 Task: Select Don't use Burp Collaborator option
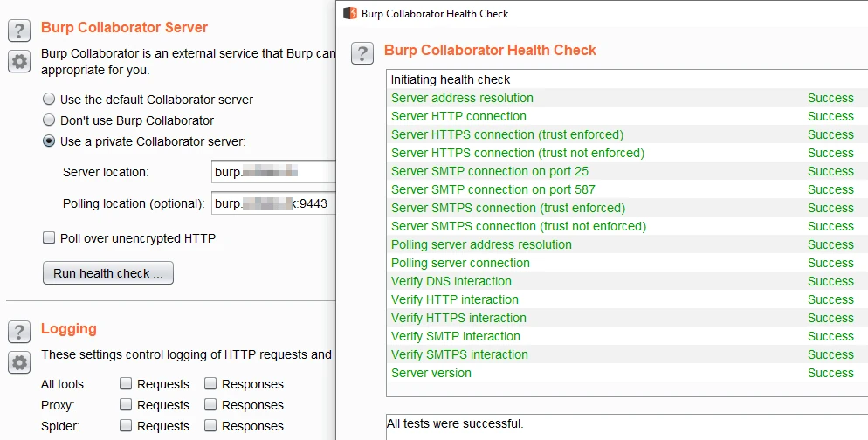click(49, 120)
